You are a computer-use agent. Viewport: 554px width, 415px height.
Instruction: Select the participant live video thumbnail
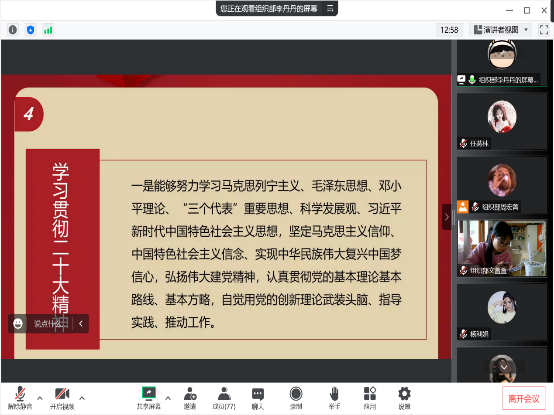click(x=502, y=248)
